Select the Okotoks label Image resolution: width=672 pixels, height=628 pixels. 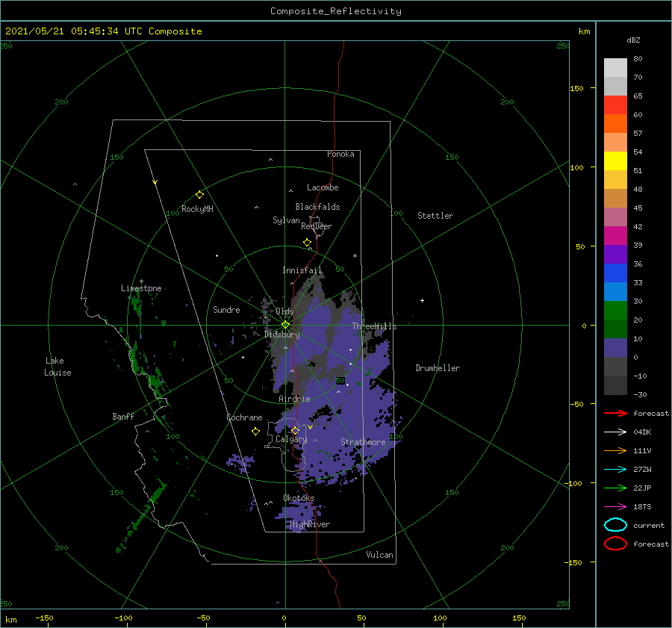click(299, 498)
